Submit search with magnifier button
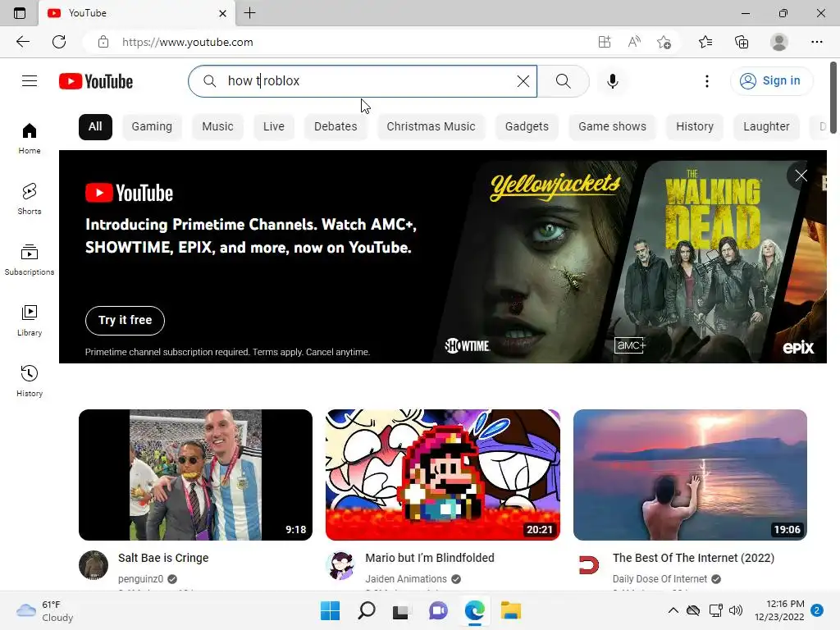The width and height of the screenshot is (840, 630). pyautogui.click(x=563, y=81)
